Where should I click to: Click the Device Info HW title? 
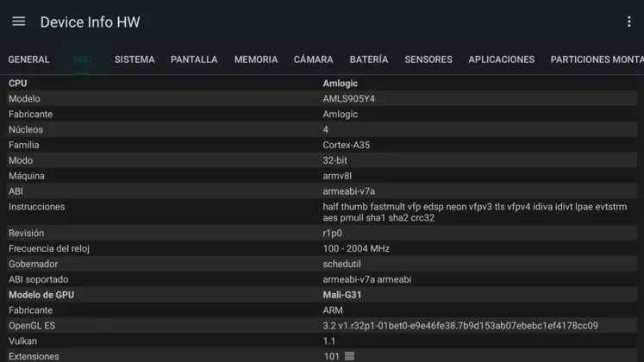[x=90, y=22]
